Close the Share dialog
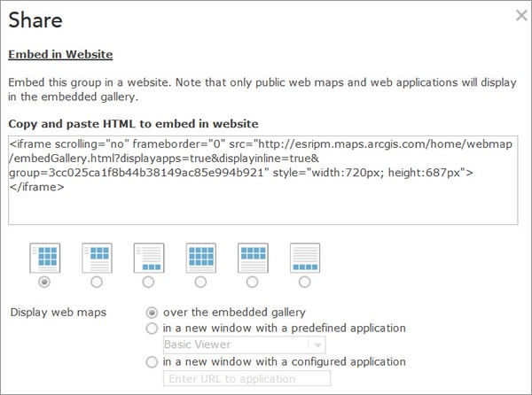The width and height of the screenshot is (532, 395). pos(521,15)
